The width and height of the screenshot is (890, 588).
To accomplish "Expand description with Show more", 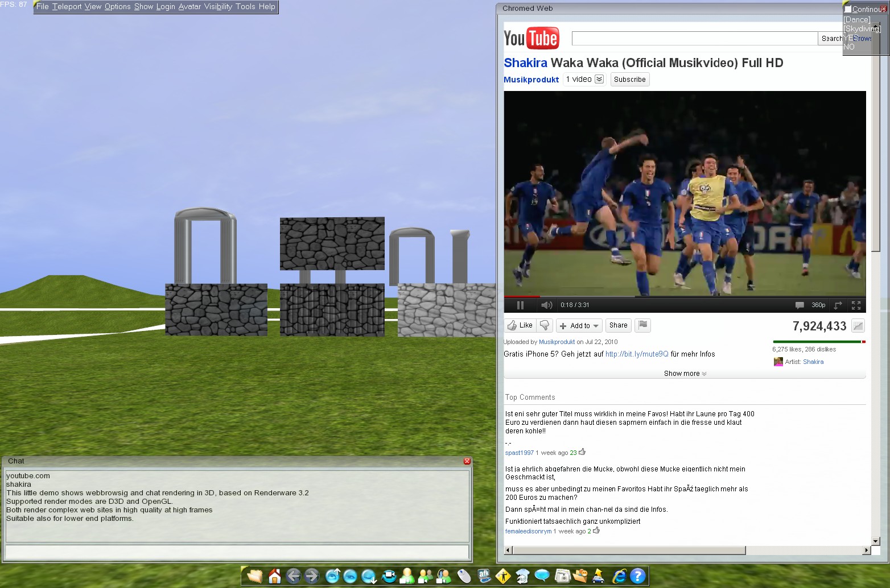I will (685, 374).
